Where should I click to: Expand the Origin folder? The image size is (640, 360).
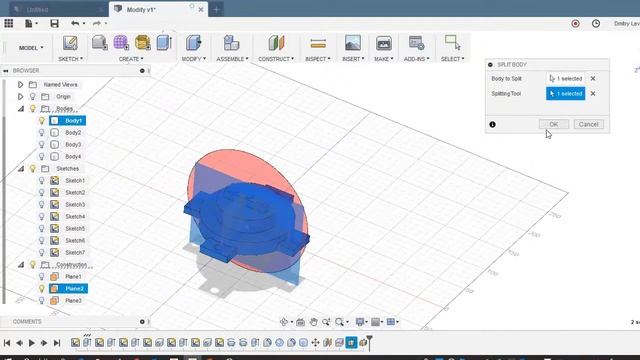click(20, 97)
